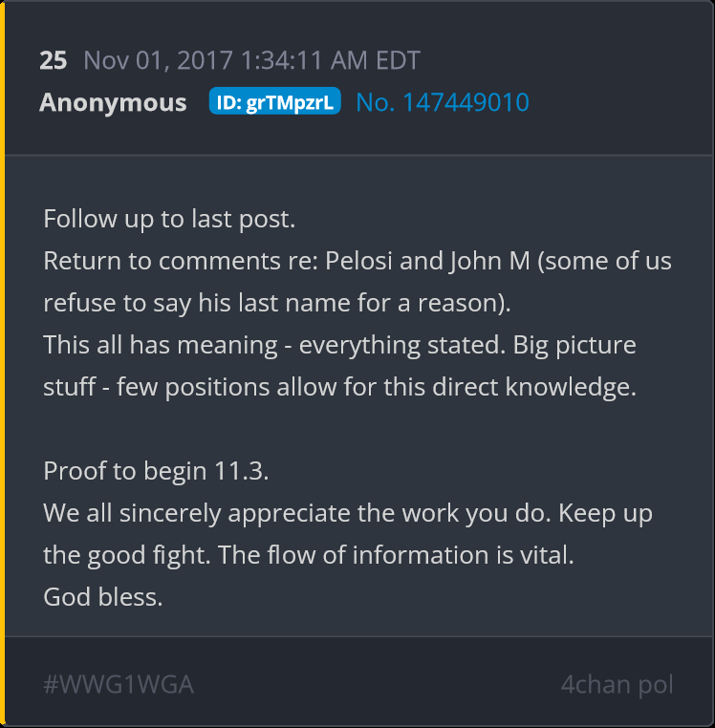Open the No. 147449010 post link
This screenshot has width=715, height=728.
click(x=443, y=102)
